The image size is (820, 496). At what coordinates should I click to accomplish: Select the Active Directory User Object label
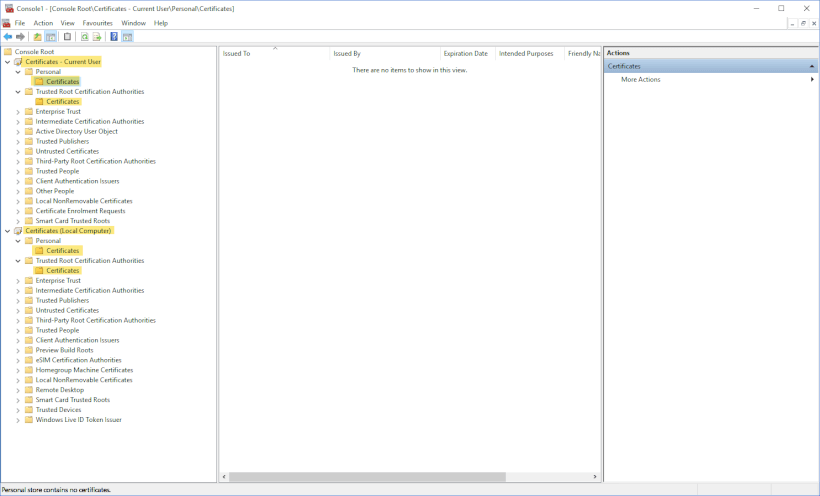[x=76, y=131]
